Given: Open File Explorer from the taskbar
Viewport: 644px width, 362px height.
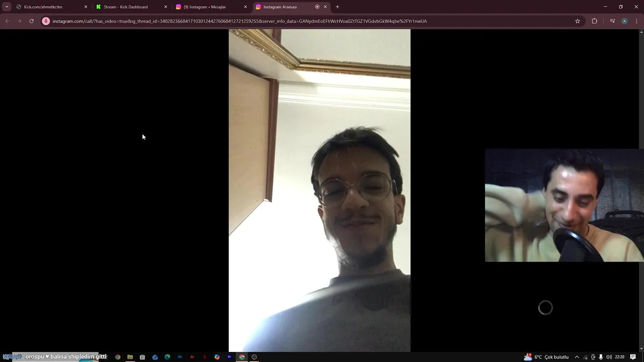Looking at the screenshot, I should pyautogui.click(x=130, y=357).
